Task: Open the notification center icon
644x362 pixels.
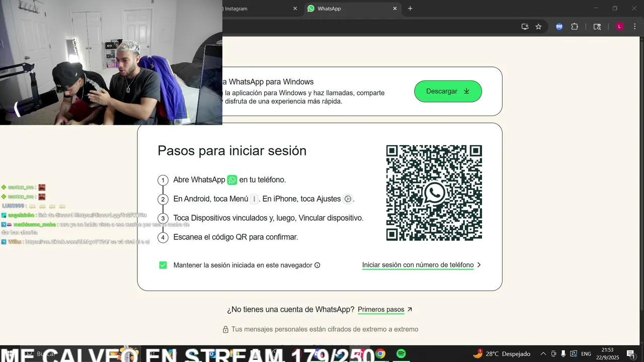Action: pyautogui.click(x=630, y=354)
